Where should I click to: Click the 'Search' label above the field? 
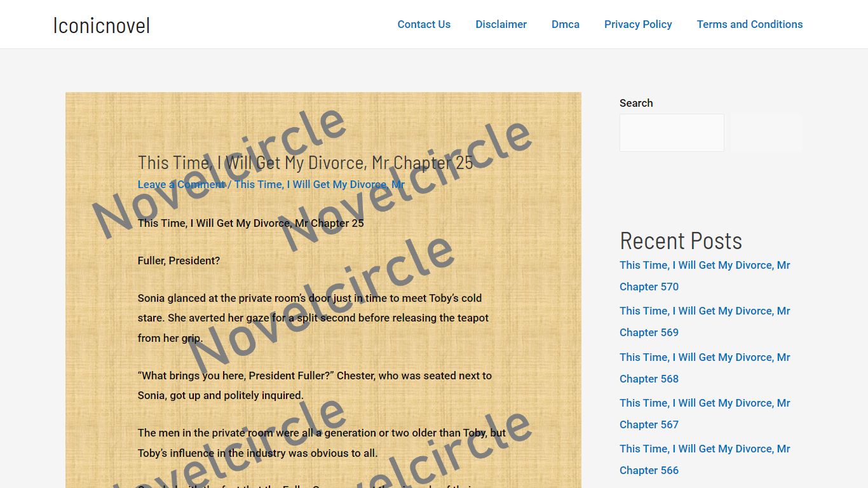[x=636, y=103]
